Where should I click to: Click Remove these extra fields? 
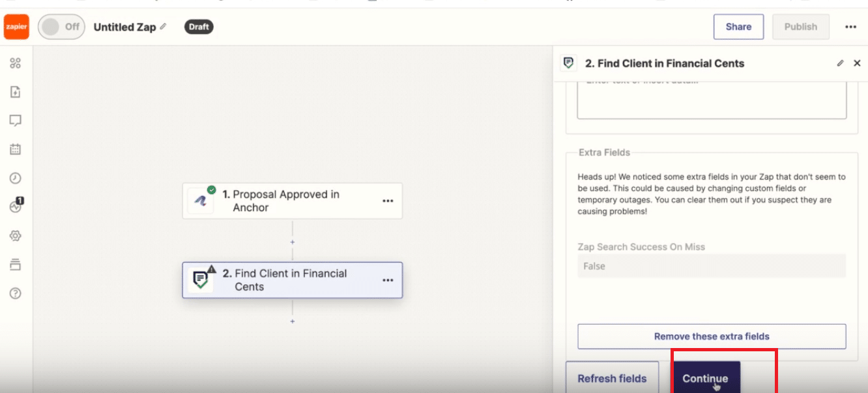coord(712,336)
